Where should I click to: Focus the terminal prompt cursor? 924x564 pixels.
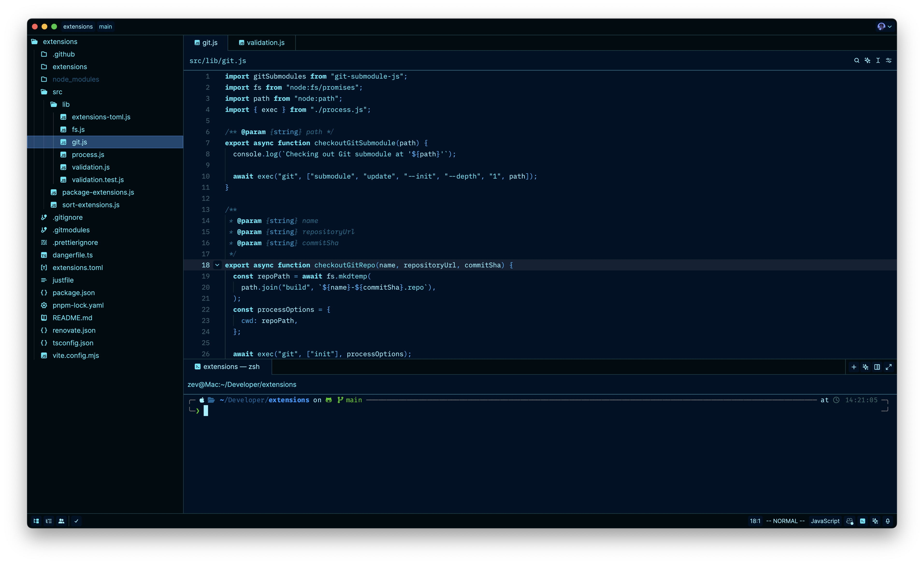click(205, 411)
